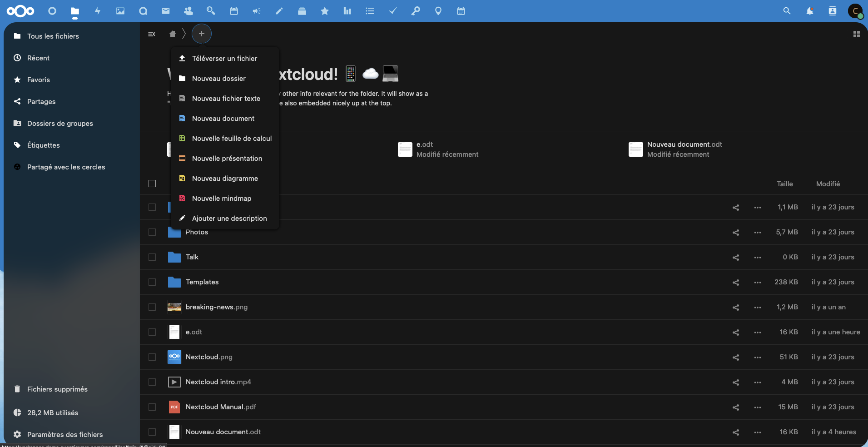
Task: Click share icon for Talk folder
Action: pos(735,257)
